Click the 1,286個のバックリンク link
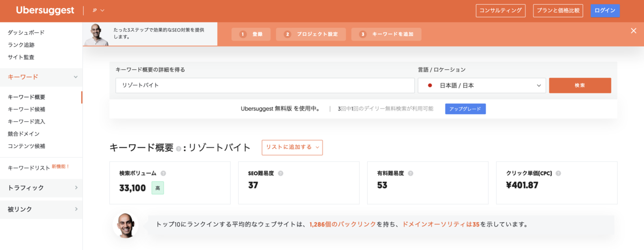Screen dimensions: 644x250 (343, 224)
